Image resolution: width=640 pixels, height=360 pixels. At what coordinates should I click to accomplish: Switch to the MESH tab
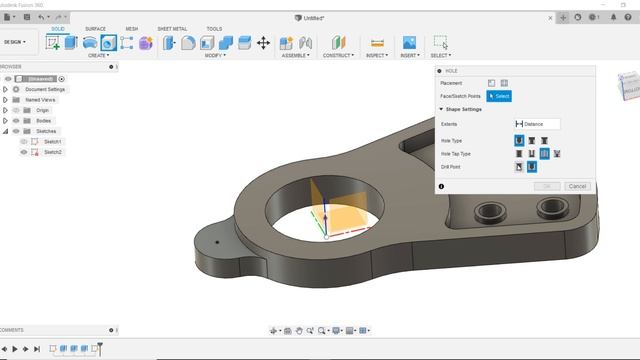click(x=131, y=29)
